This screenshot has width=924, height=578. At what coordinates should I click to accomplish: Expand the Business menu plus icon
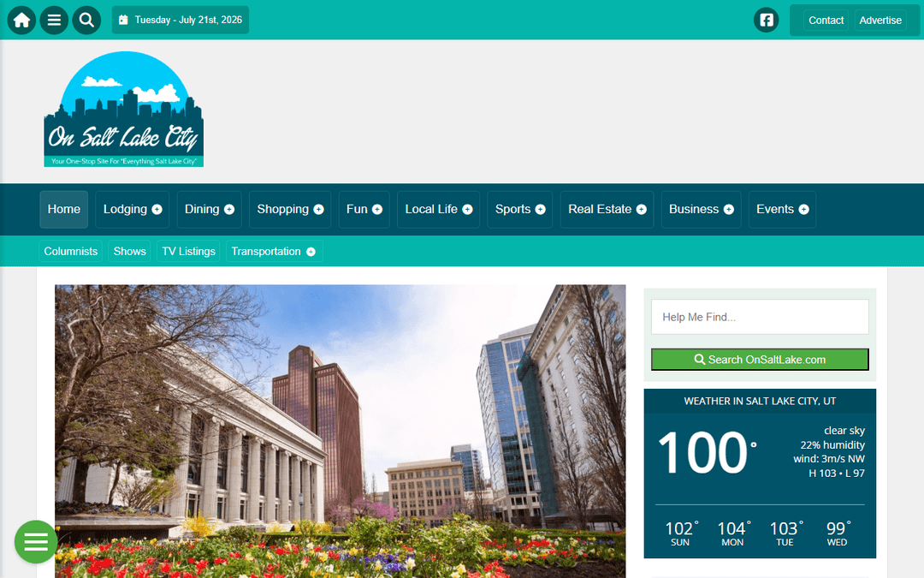(x=728, y=210)
